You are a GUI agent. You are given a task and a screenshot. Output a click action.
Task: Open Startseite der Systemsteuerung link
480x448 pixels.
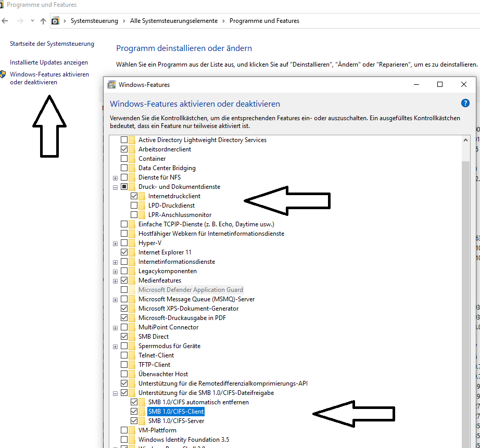(x=52, y=44)
